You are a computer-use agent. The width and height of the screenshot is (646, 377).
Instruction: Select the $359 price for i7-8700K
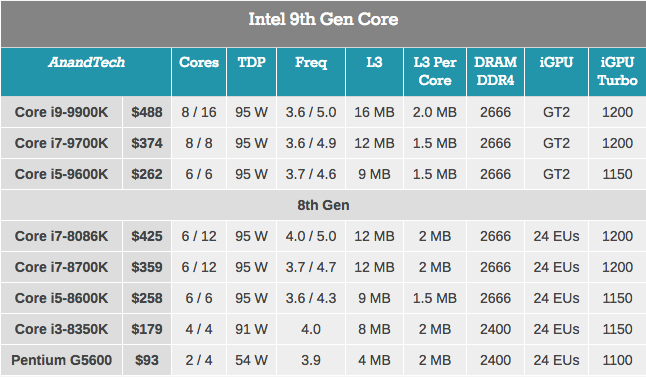point(147,267)
